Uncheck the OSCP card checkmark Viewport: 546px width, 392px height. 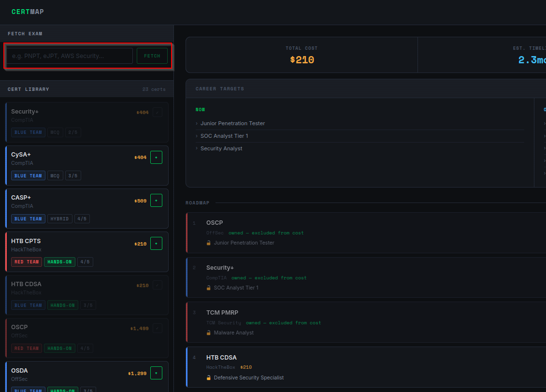[157, 328]
